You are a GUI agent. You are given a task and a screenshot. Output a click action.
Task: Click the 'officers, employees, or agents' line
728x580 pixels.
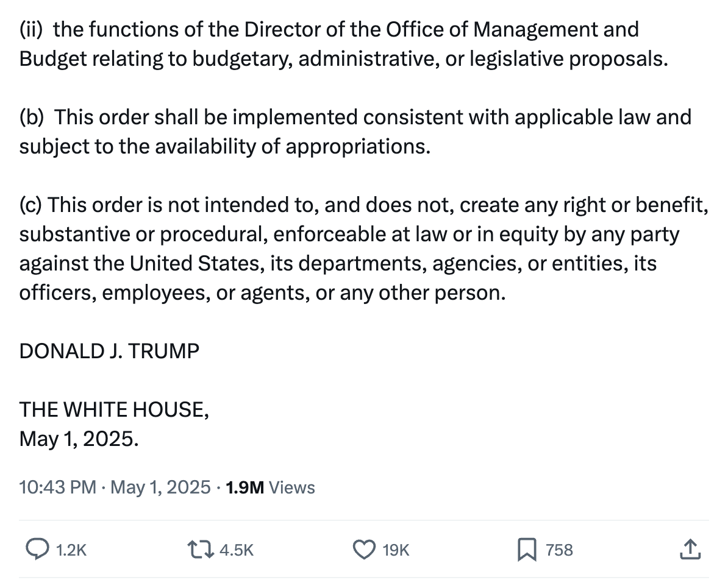(x=262, y=293)
